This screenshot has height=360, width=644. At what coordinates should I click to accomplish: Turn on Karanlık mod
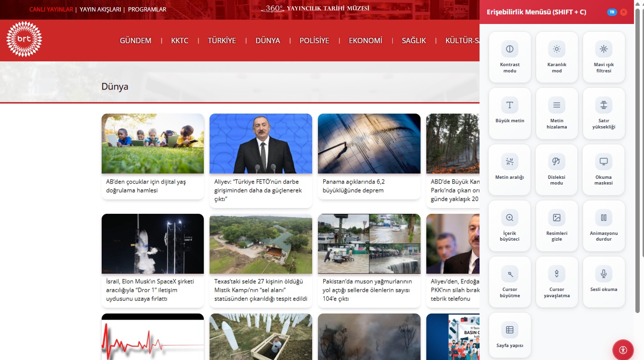[556, 49]
